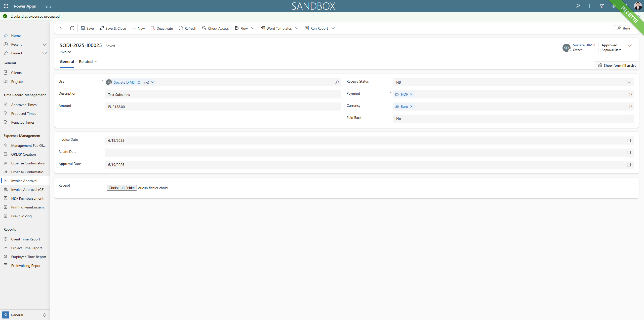Click the Invoice Date field 6/19/2025
644x320 pixels.
[x=369, y=140]
